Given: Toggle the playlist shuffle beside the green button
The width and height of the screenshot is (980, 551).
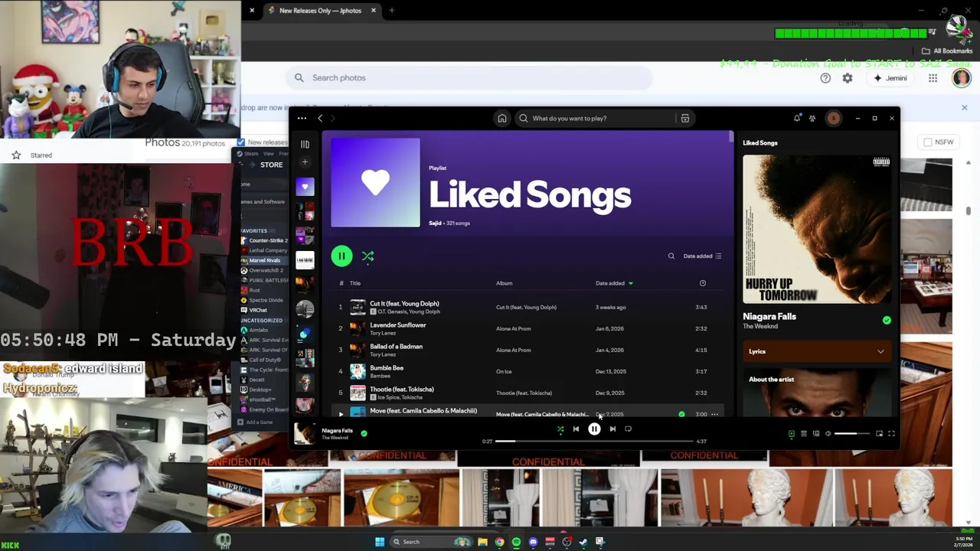Looking at the screenshot, I should coord(367,256).
